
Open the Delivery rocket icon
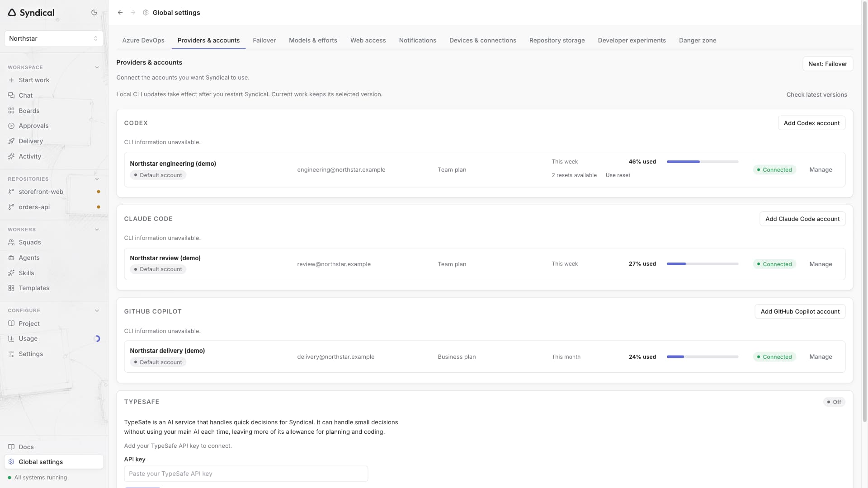(x=11, y=141)
